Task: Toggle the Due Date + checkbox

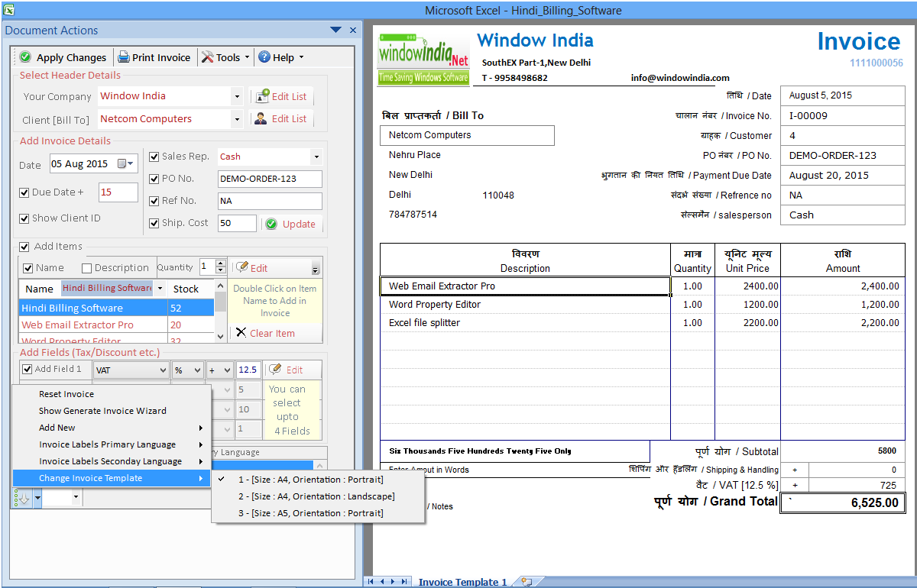Action: (x=24, y=192)
